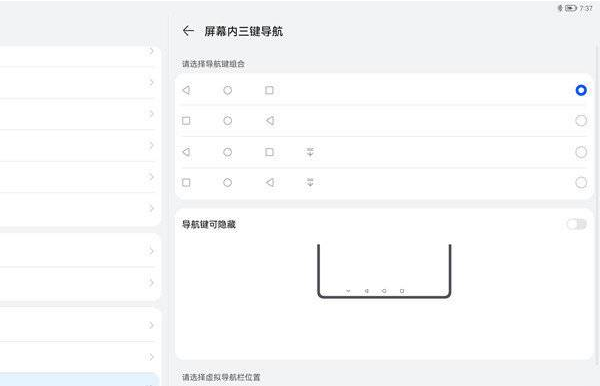Click the notification pull-down icon in fourth row
600x386 pixels.
[x=310, y=183]
